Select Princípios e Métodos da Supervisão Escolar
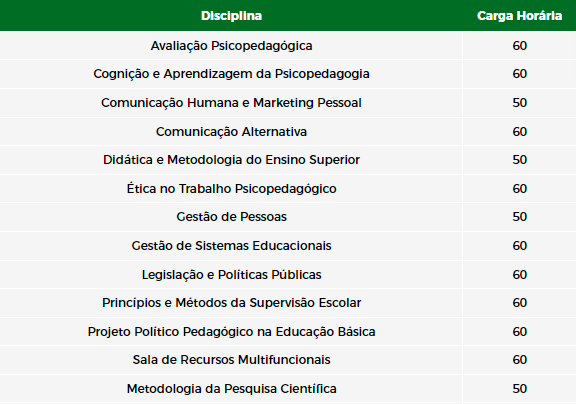The image size is (576, 404). pos(231,303)
